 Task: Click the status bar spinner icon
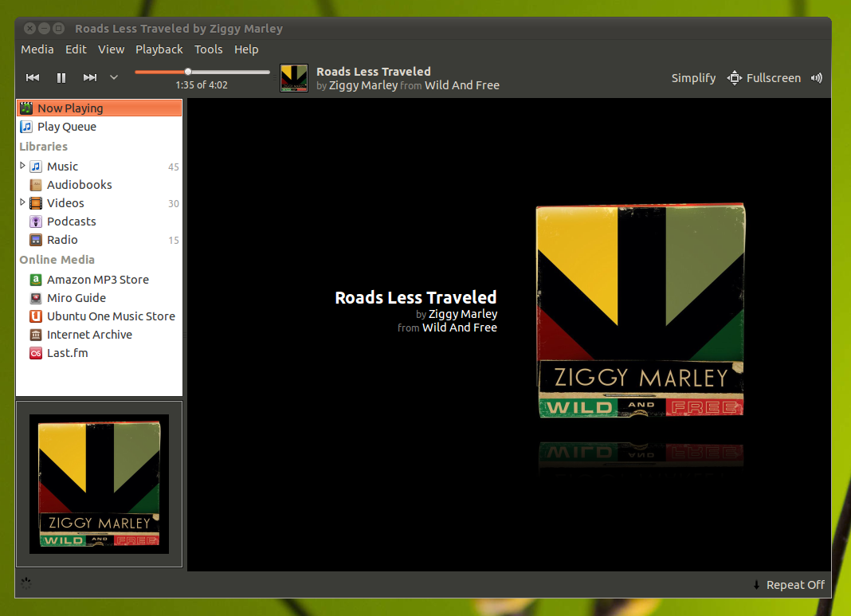[25, 583]
